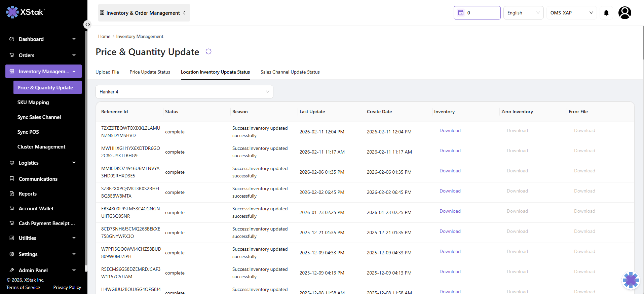Download inventory file for 2026-02-11 12:04 PM row

[450, 131]
